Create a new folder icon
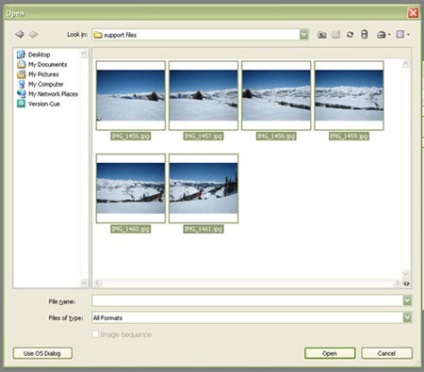Viewport: 424px width, 372px height. 336,34
